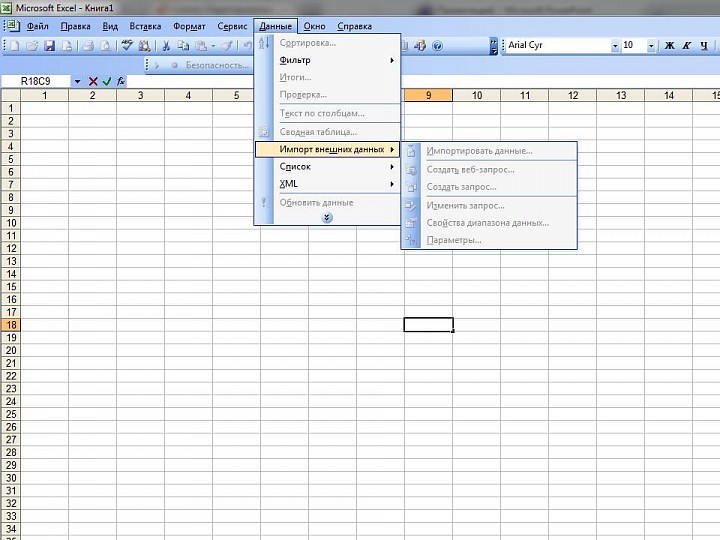Save the workbook with the floppy icon
The image size is (720, 540).
click(x=49, y=45)
